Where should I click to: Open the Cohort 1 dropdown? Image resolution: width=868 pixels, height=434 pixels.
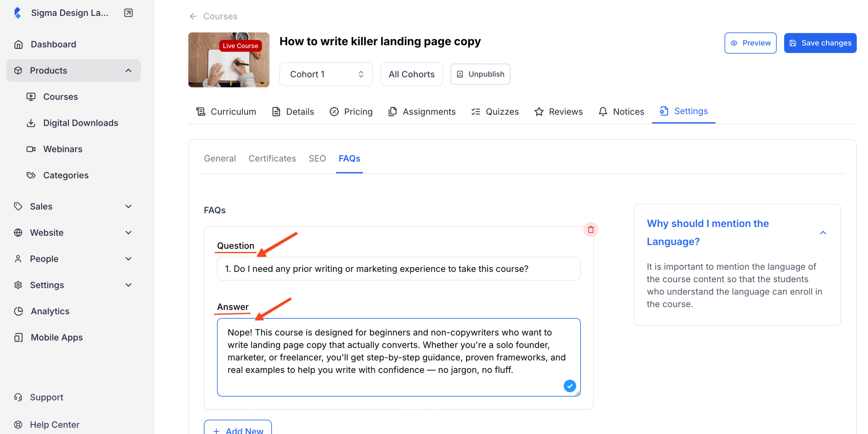(326, 74)
